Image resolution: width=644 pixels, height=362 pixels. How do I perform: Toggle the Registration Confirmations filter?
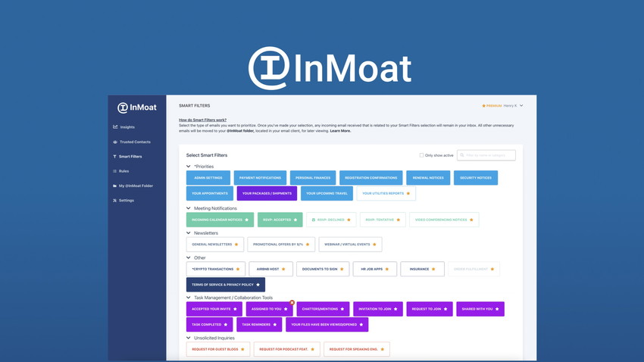[371, 178]
